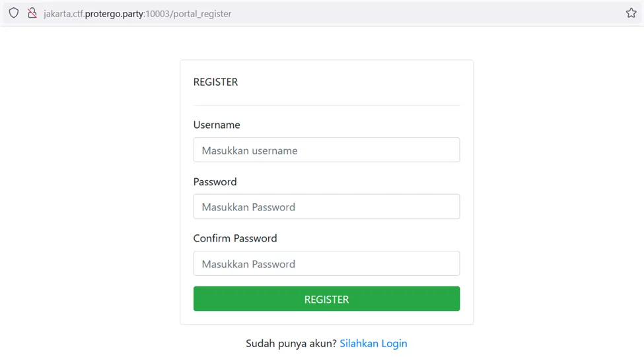
Task: Click 'jakarta.ctf' subdomain in the URL
Action: click(63, 14)
